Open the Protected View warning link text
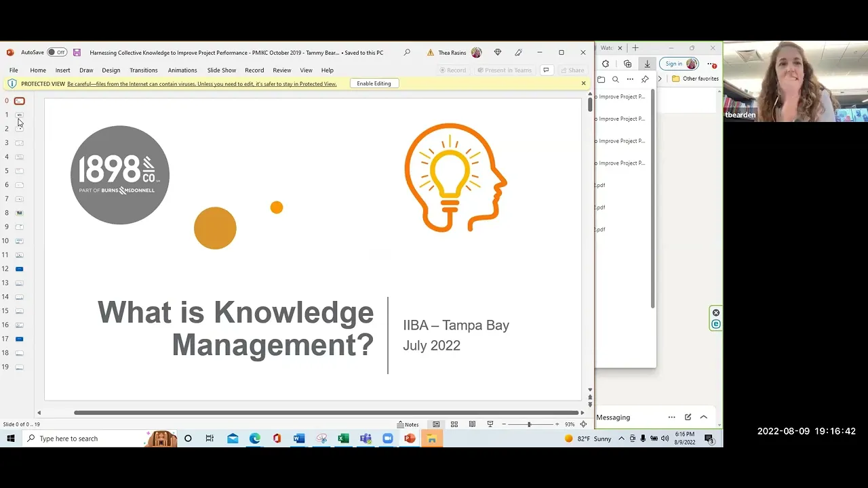Image resolution: width=868 pixels, height=488 pixels. pyautogui.click(x=201, y=84)
